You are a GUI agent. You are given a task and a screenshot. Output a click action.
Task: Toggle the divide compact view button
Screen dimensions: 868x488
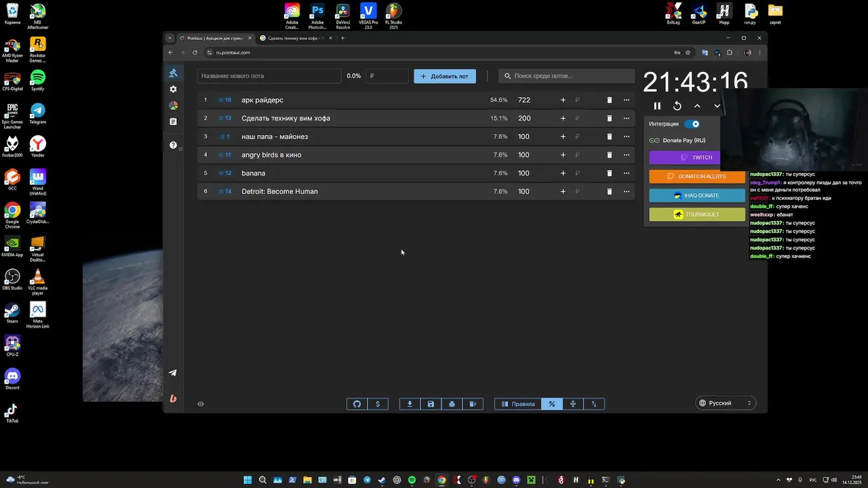point(573,404)
